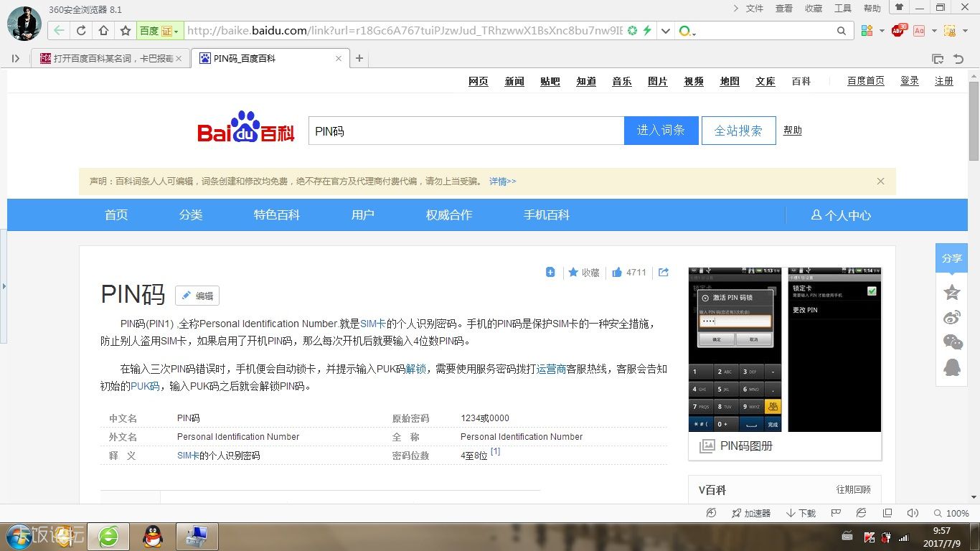
Task: Expand the hidden menu bar chevron before 文件
Action: 735,8
